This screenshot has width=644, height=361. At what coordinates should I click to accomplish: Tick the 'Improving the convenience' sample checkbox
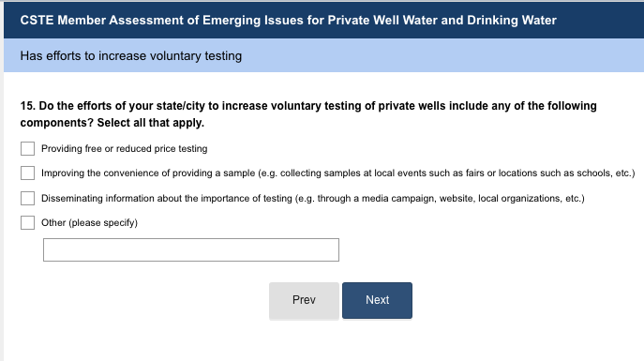(27, 173)
